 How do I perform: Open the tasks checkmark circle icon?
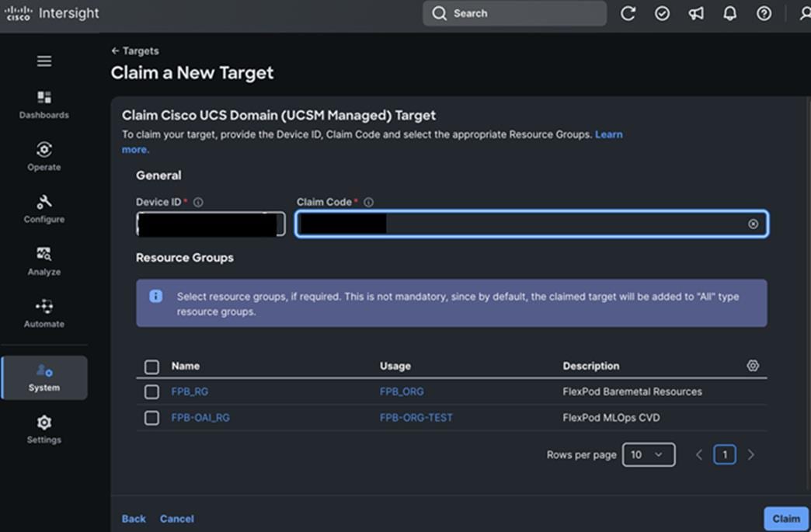pos(662,13)
